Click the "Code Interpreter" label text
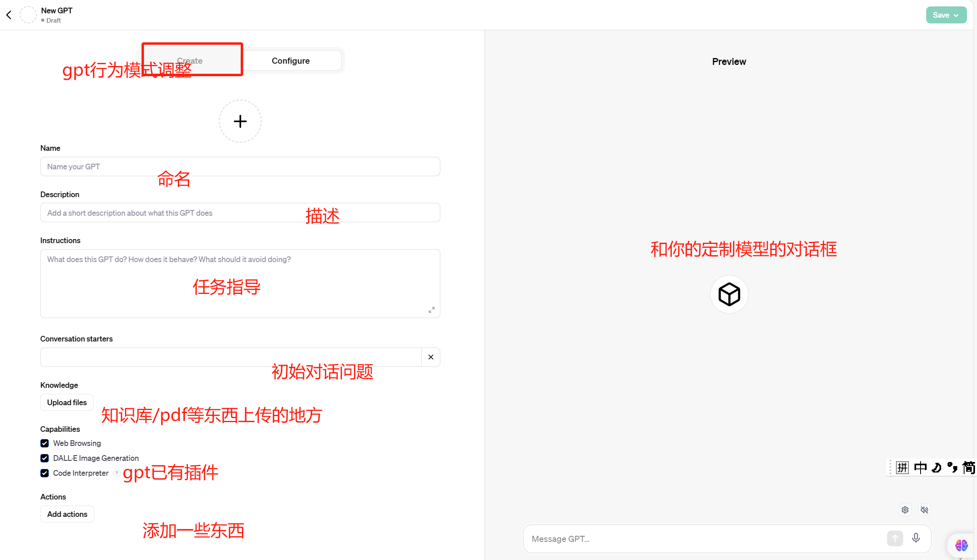 coord(81,473)
